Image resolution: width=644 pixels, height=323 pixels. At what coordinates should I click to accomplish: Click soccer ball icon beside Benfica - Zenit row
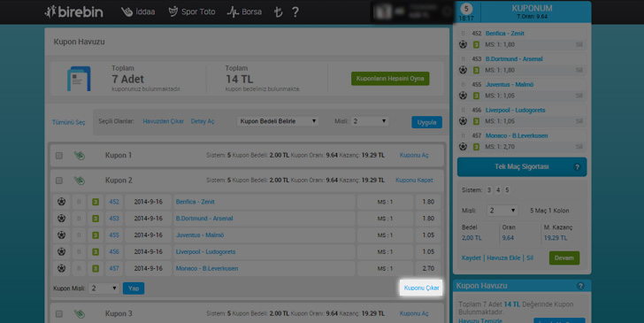point(62,202)
